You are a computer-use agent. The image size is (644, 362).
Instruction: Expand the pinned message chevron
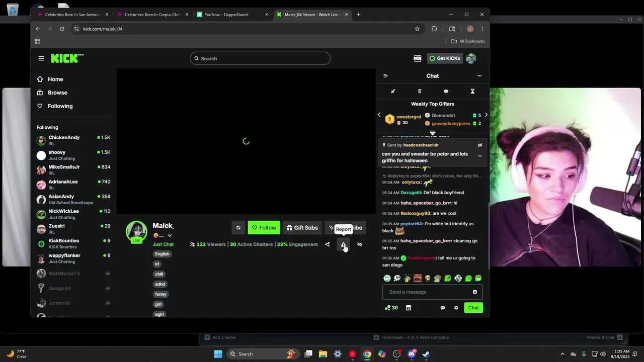pos(479,156)
